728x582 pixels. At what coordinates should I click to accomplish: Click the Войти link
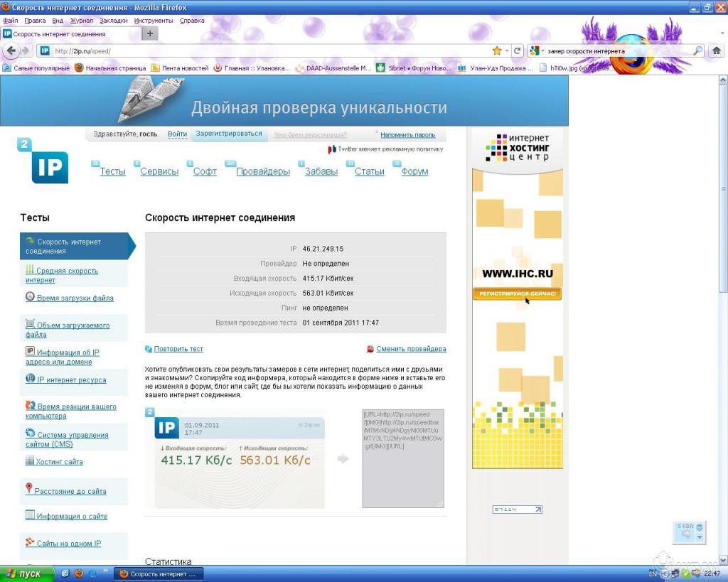(177, 133)
